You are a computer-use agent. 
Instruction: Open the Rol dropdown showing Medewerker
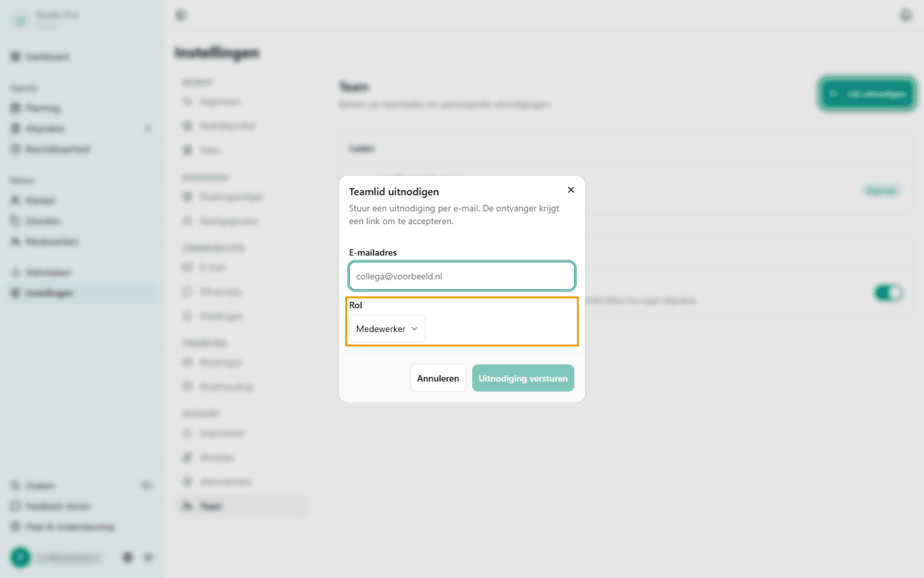coord(387,329)
